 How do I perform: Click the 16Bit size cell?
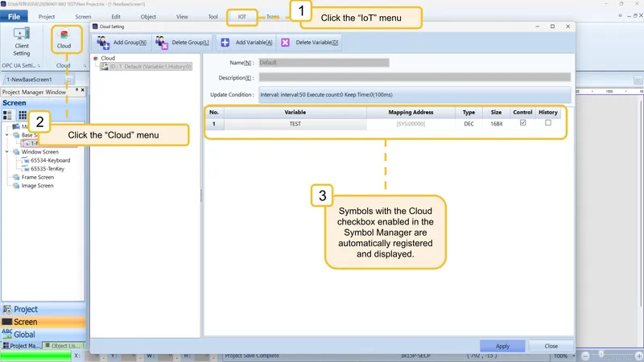[496, 124]
